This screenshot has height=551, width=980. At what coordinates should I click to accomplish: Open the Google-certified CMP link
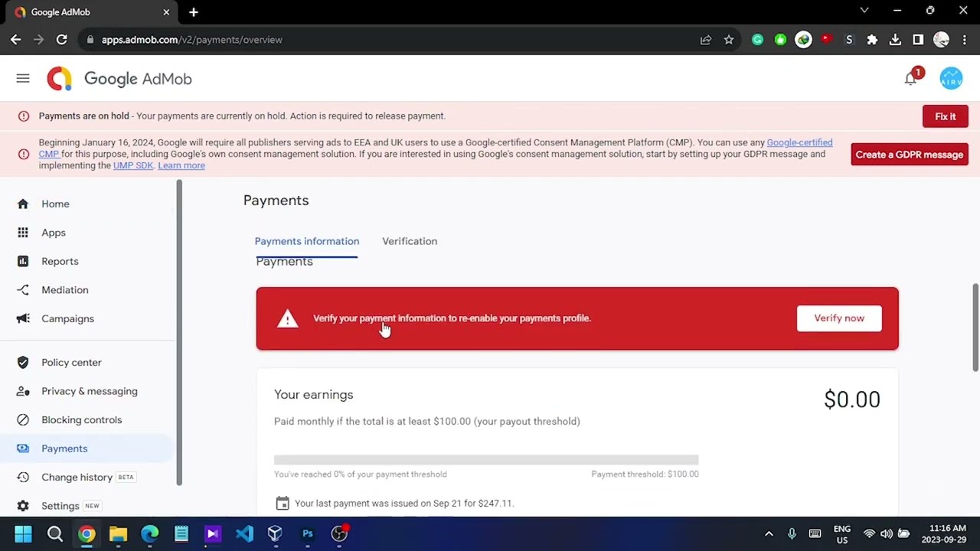click(x=799, y=142)
